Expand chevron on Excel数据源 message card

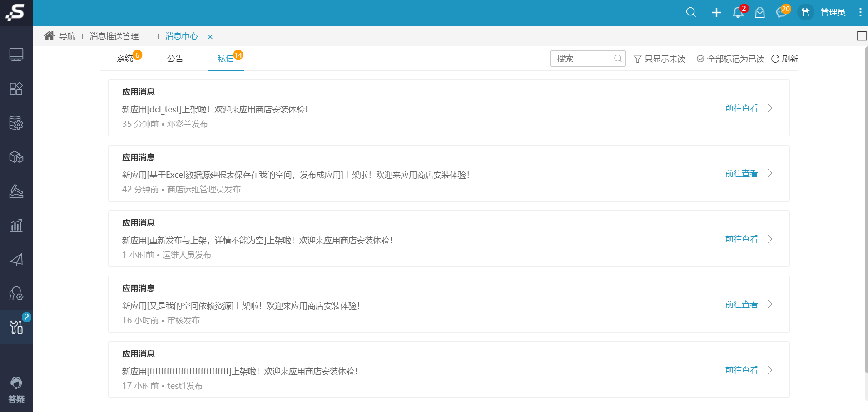770,174
